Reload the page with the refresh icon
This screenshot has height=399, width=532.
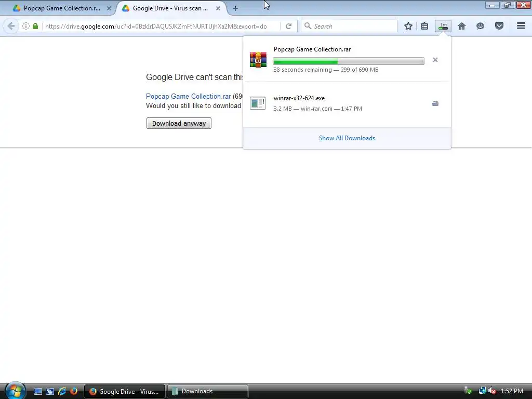click(288, 26)
